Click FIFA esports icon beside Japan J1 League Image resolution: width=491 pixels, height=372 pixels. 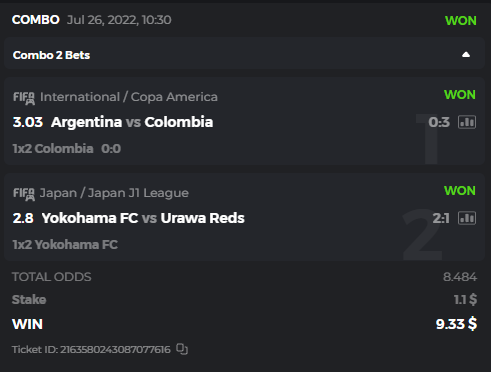pos(24,194)
